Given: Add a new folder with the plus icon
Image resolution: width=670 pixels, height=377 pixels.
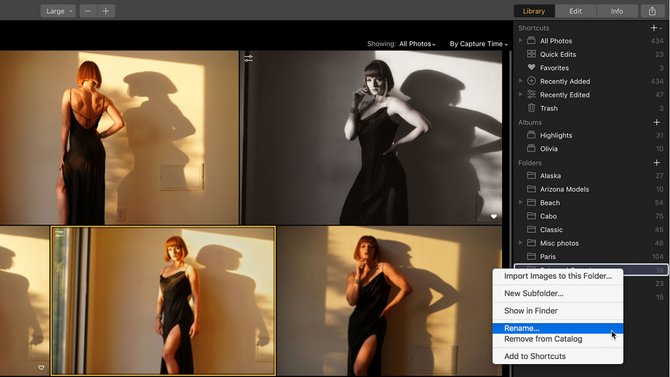Looking at the screenshot, I should click(656, 162).
